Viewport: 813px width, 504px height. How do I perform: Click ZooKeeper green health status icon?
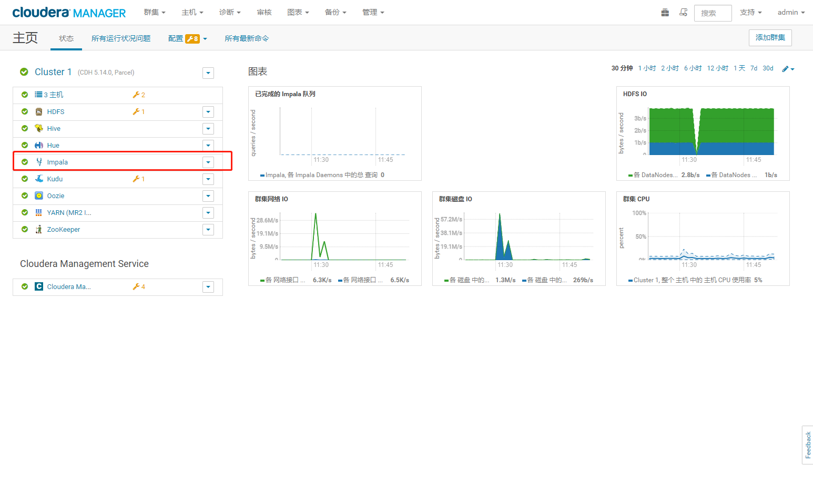click(x=25, y=229)
